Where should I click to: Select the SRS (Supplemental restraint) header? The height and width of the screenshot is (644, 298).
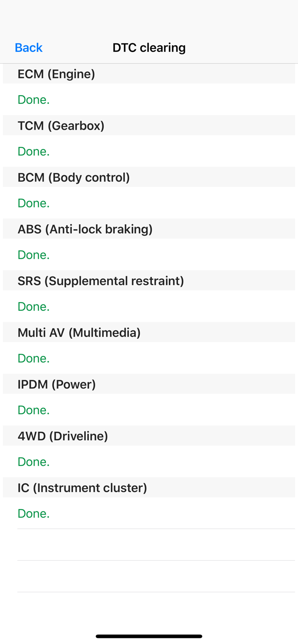pos(101,281)
